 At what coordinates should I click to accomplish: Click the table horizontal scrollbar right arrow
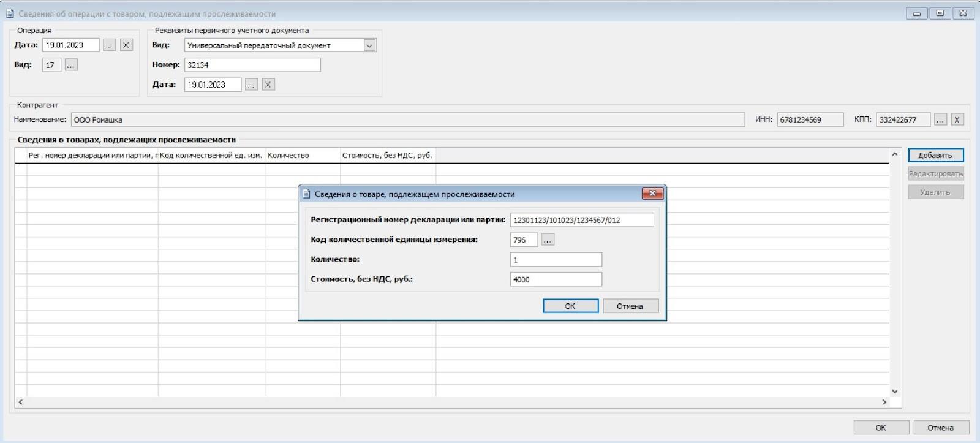tap(884, 402)
